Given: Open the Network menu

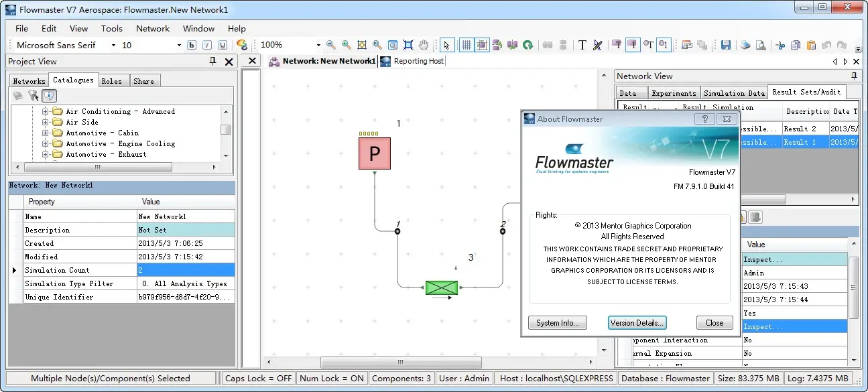Looking at the screenshot, I should pyautogui.click(x=153, y=28).
